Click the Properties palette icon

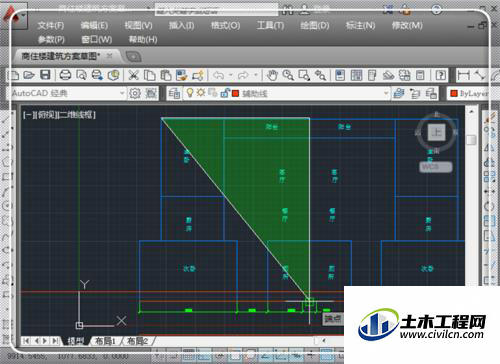(340, 75)
